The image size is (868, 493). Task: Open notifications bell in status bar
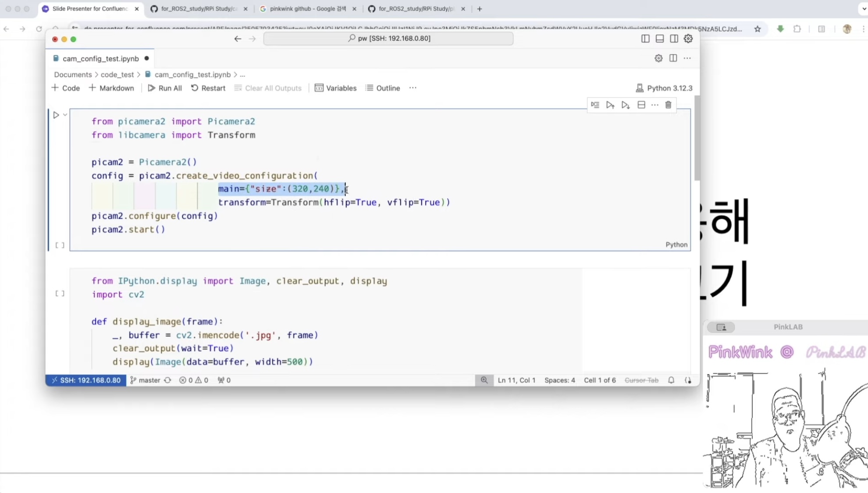click(x=671, y=380)
